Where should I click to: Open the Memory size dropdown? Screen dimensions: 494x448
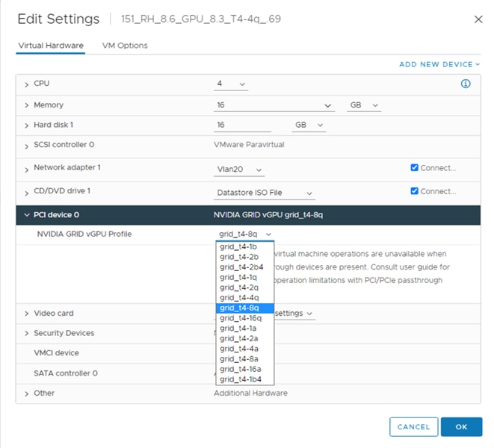tap(274, 105)
